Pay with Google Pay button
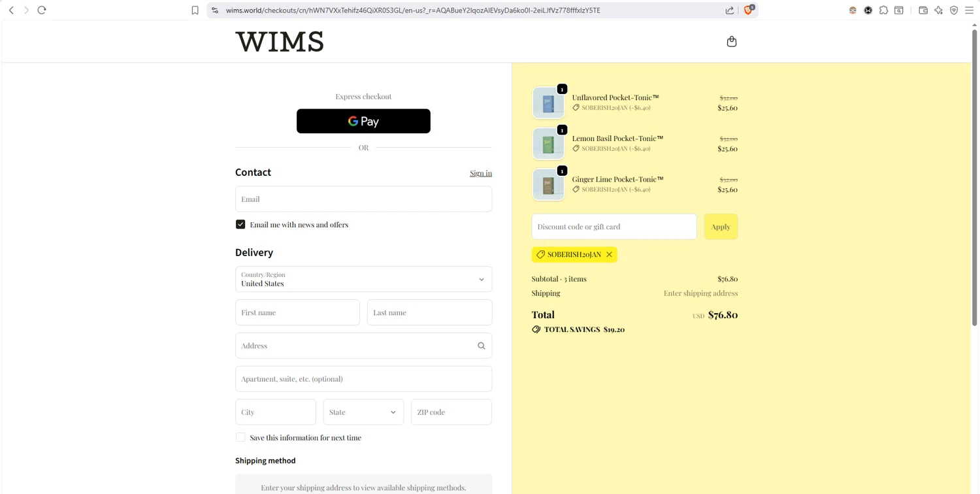 pos(363,121)
